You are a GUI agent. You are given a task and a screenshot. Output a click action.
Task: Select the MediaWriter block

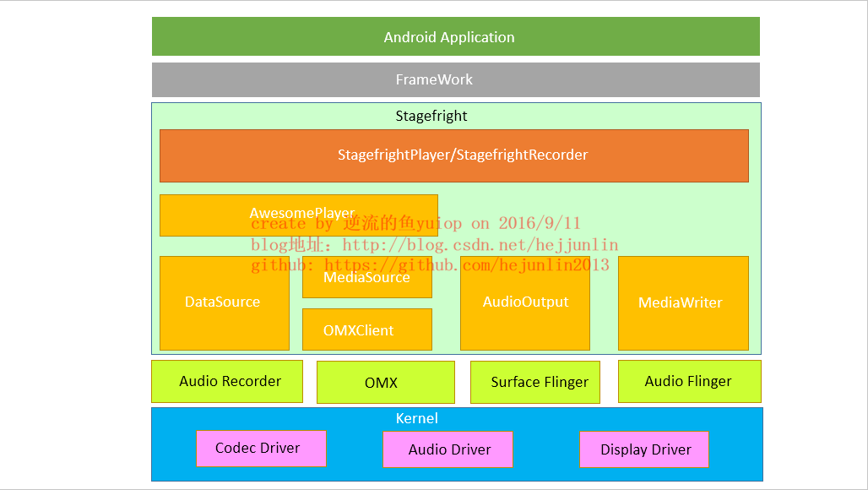point(683,302)
